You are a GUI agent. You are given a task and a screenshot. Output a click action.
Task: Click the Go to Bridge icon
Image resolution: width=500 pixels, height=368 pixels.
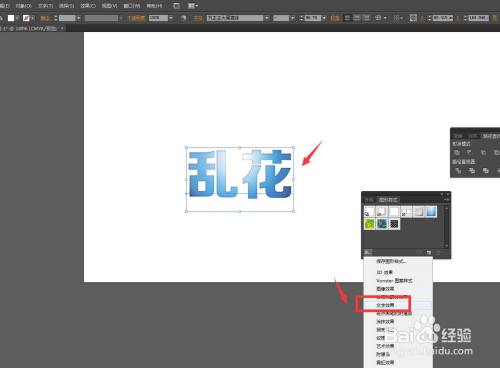click(x=177, y=6)
